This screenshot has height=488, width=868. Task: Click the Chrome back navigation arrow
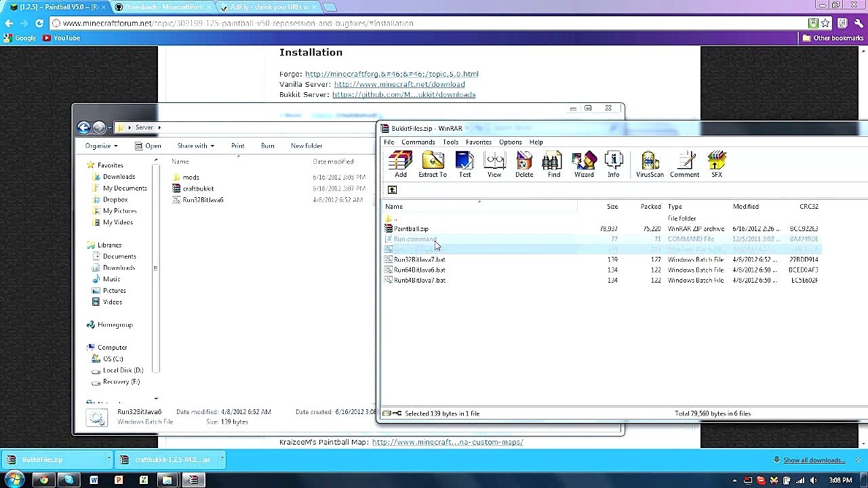click(x=9, y=23)
